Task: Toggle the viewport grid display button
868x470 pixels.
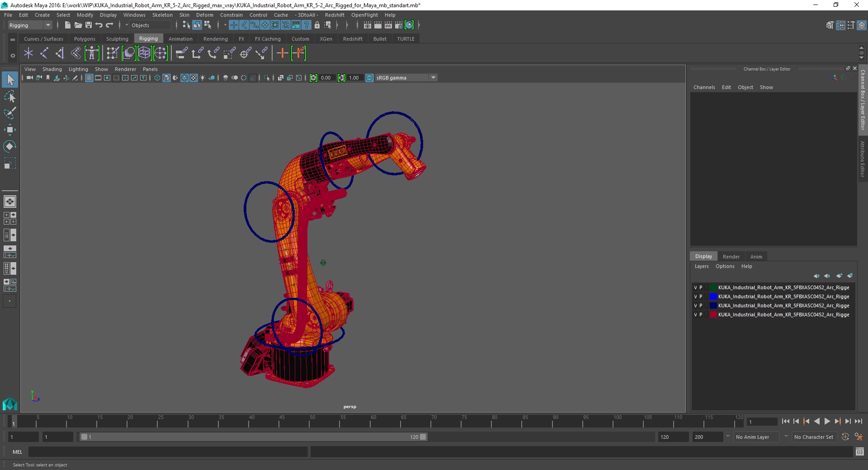Action: [x=89, y=78]
